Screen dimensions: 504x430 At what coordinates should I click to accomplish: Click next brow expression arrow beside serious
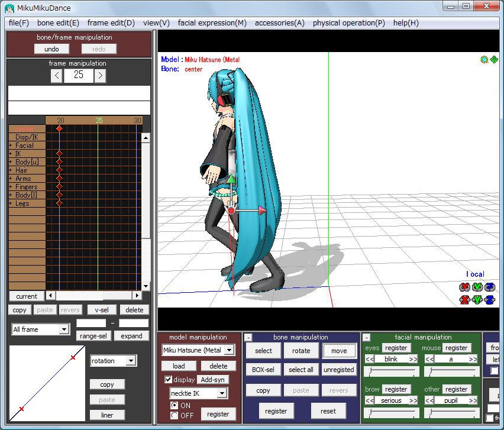[413, 400]
